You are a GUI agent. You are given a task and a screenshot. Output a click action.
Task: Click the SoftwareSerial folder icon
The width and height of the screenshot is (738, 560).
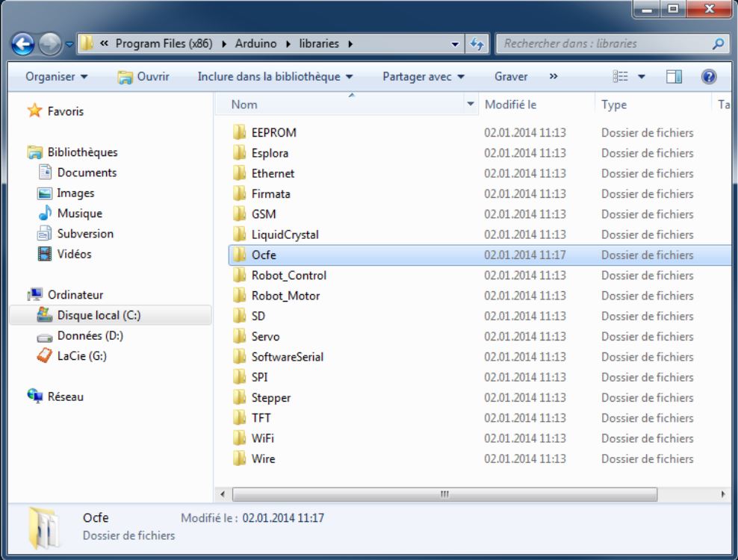[239, 357]
